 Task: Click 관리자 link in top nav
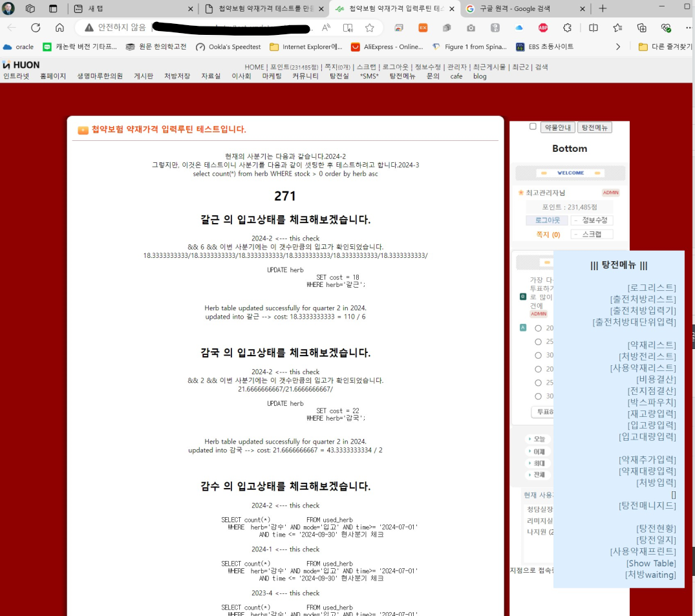click(457, 67)
